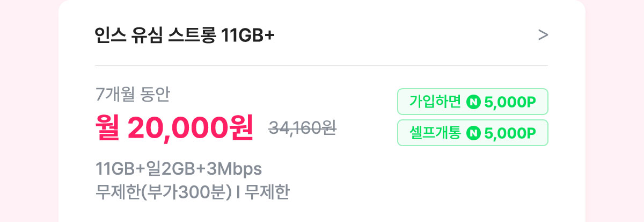Click the crossed-out 34,160원 original price

302,128
